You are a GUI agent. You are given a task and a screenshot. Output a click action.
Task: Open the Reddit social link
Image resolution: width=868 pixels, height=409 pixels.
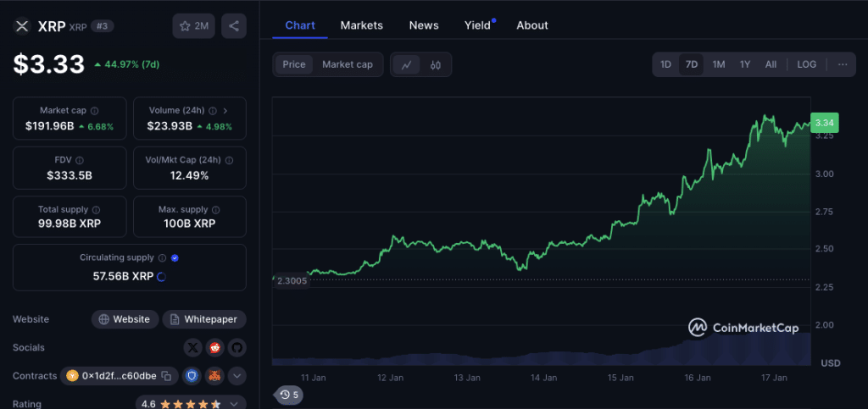214,348
